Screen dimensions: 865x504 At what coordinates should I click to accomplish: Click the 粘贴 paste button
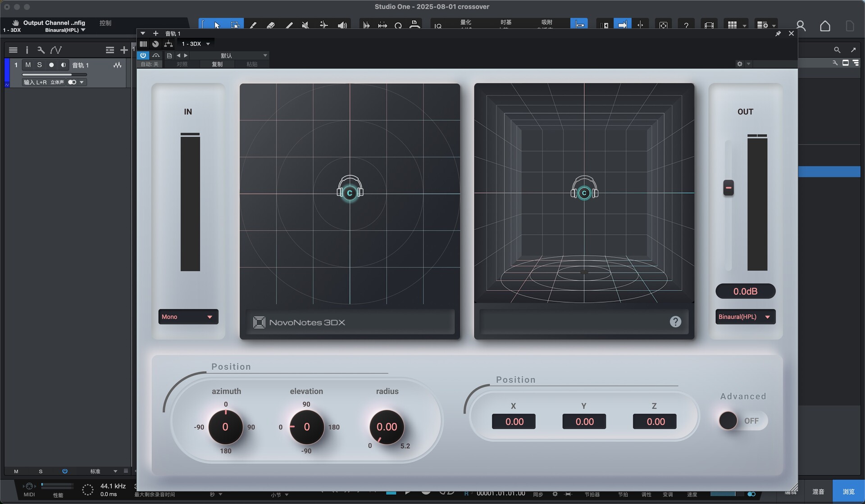pyautogui.click(x=252, y=64)
